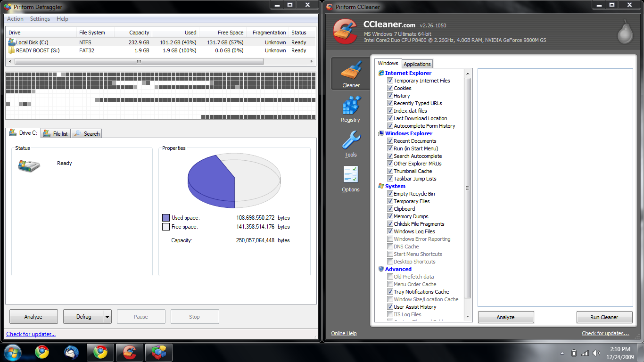This screenshot has height=362, width=644.
Task: Toggle the History checkbox
Action: click(390, 96)
